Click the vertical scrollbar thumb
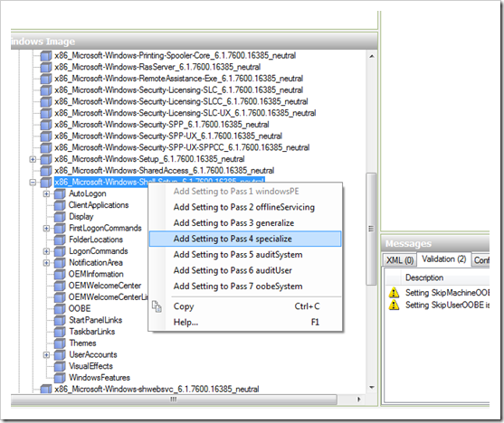The image size is (504, 423). point(372,229)
